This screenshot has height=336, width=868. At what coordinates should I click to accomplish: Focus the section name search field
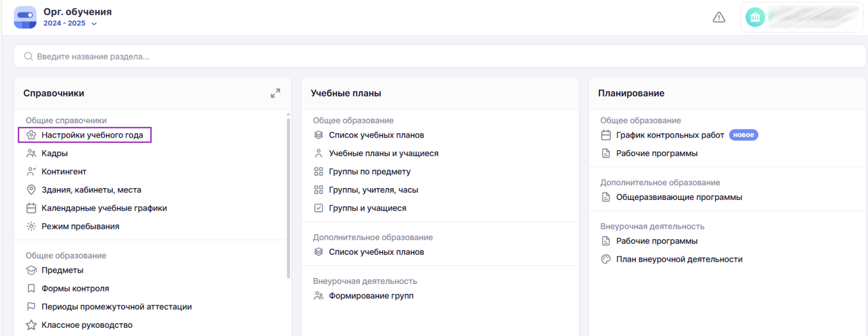(434, 56)
